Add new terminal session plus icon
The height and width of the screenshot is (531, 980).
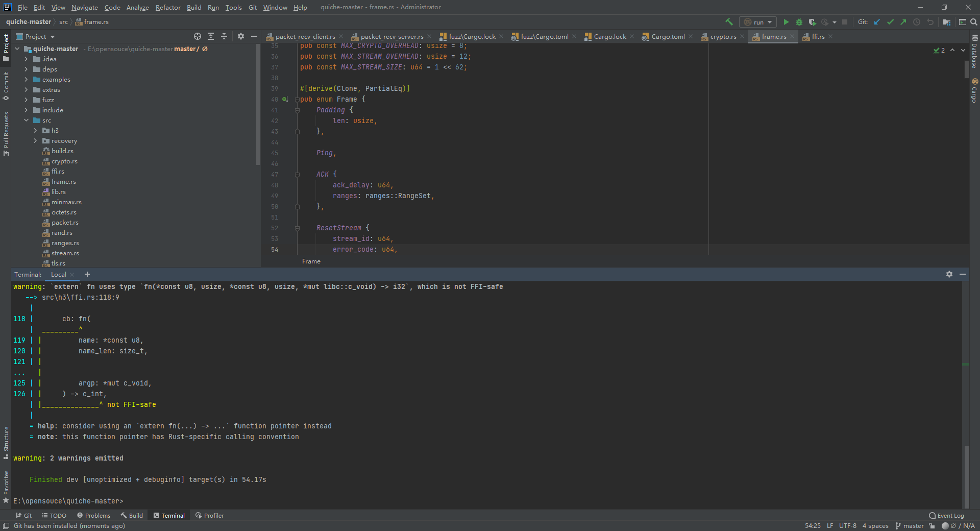point(87,274)
